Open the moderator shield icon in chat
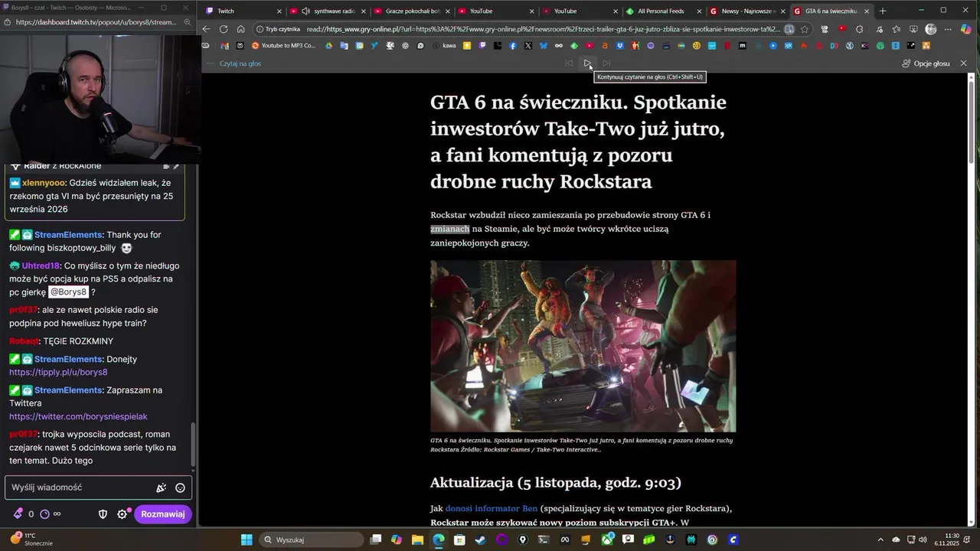 pyautogui.click(x=103, y=514)
